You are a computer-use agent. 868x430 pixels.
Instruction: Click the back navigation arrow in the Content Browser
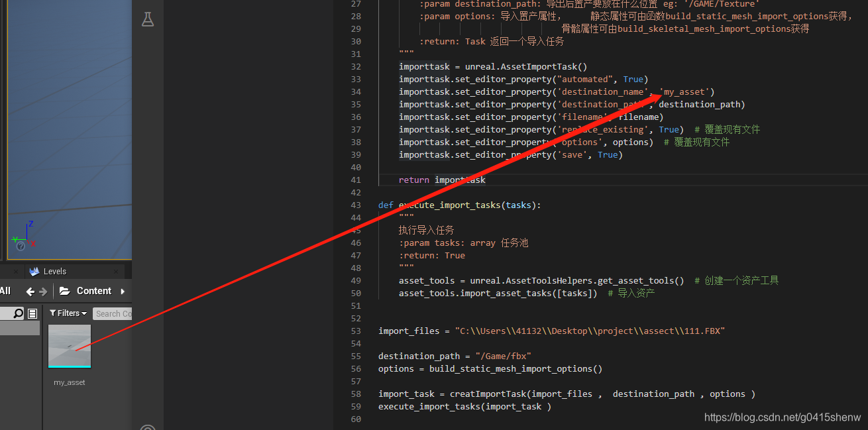coord(31,290)
